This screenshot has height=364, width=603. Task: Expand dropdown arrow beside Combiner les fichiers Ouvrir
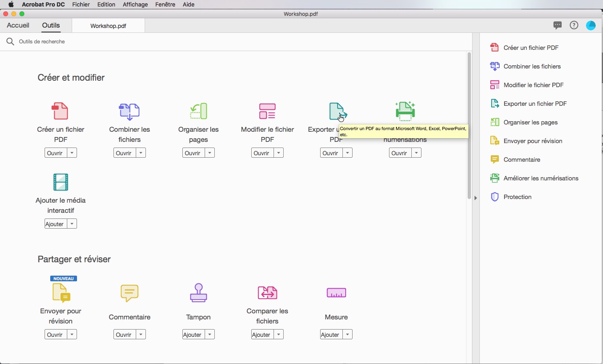(141, 153)
